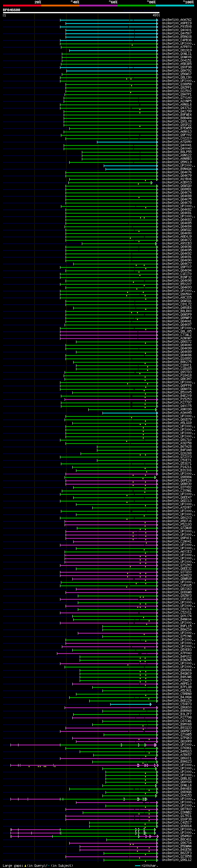197x868 pixels.
Task: Select the label UniRef100_A3BVS3
Action: [176, 182]
